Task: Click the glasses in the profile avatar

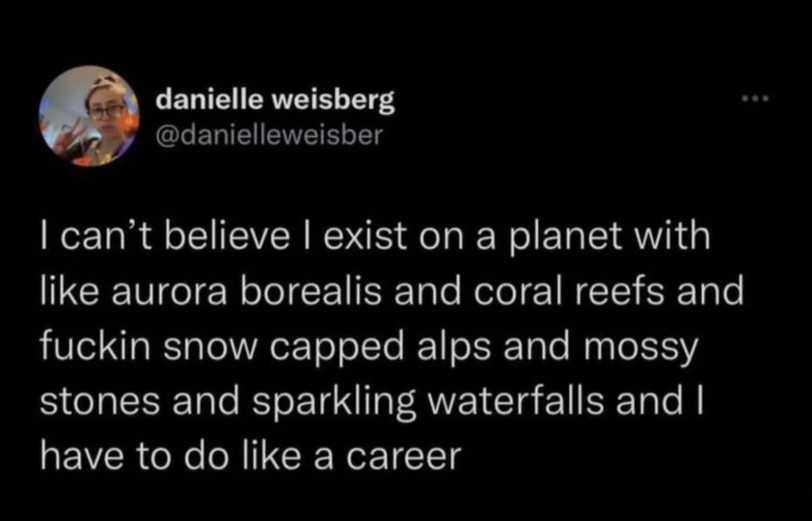Action: [106, 111]
